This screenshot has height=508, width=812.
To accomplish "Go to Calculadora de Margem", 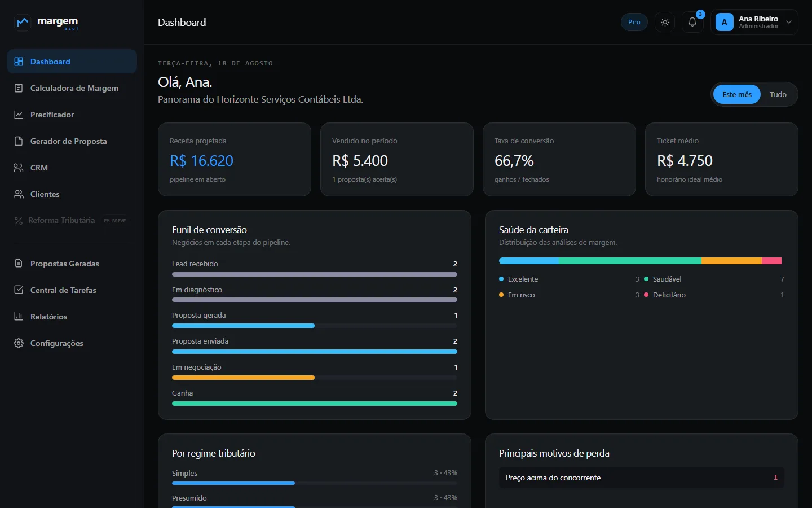I will 72,88.
